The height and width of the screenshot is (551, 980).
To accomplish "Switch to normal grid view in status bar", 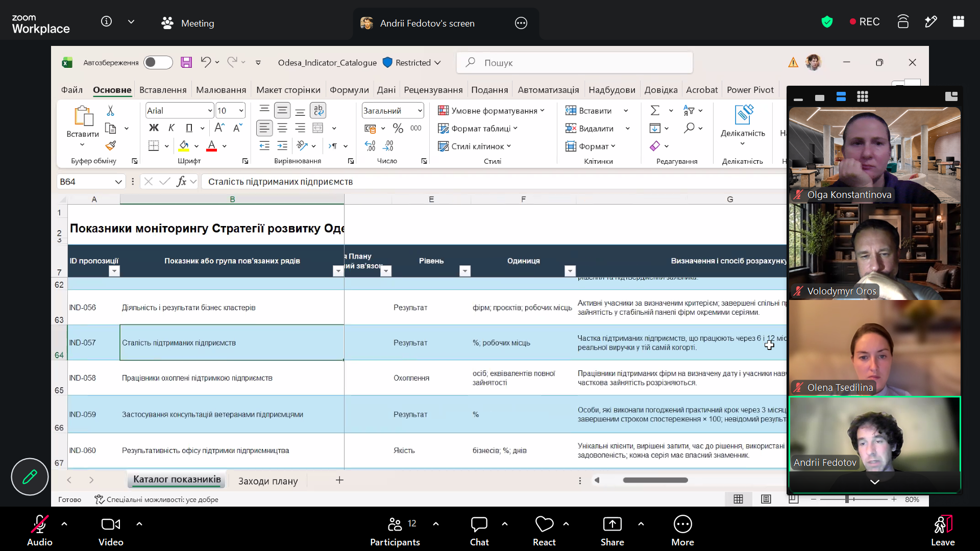I will pyautogui.click(x=738, y=499).
